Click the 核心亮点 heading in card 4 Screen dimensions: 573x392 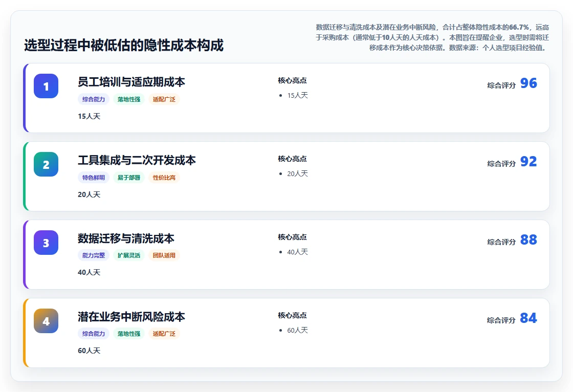click(292, 315)
